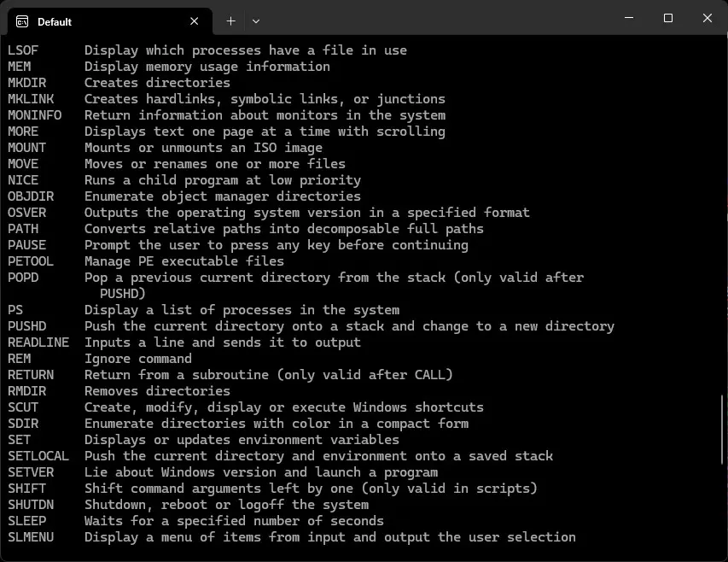Maximize the terminal window

point(667,17)
